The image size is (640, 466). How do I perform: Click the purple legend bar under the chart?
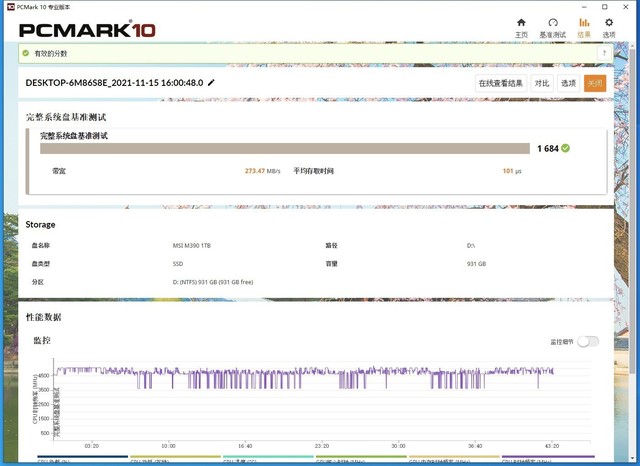548,457
